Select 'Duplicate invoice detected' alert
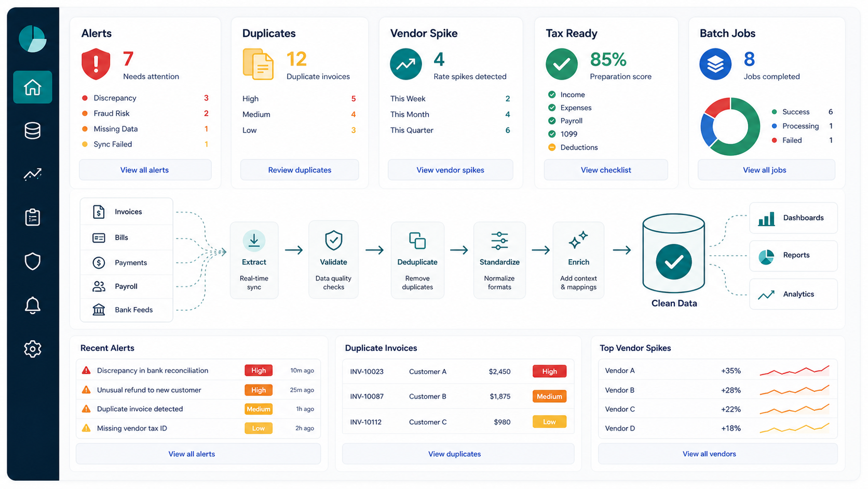 tap(198, 409)
